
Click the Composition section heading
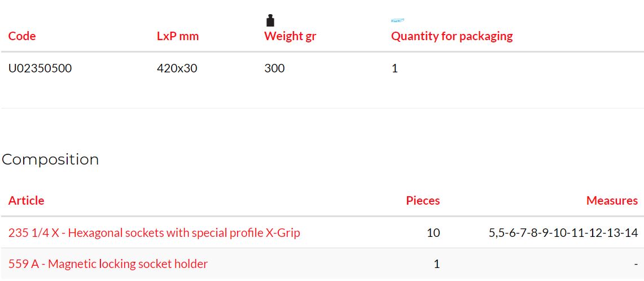(50, 159)
